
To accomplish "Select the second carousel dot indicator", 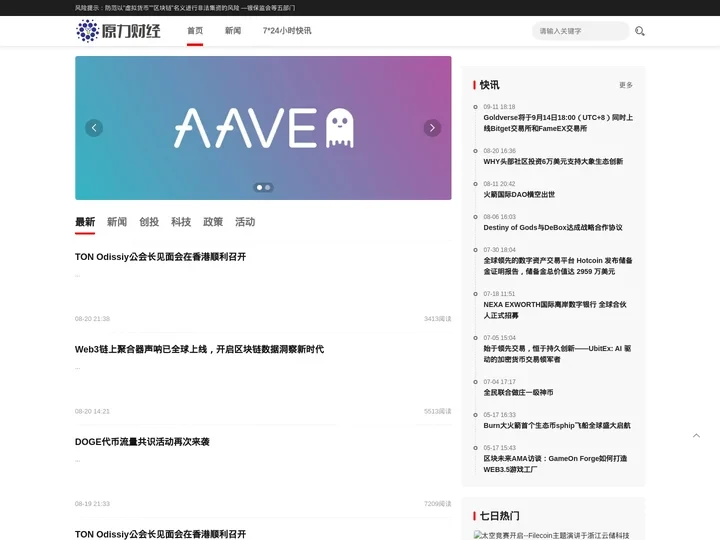I will tap(268, 187).
